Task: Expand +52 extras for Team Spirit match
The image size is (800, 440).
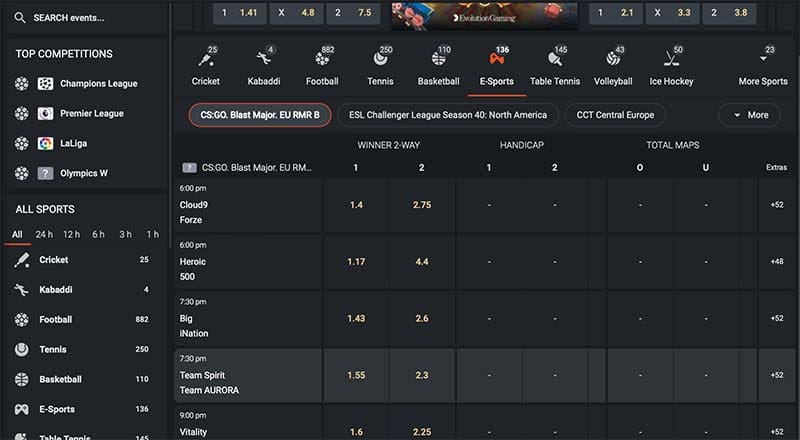Action: [x=777, y=375]
